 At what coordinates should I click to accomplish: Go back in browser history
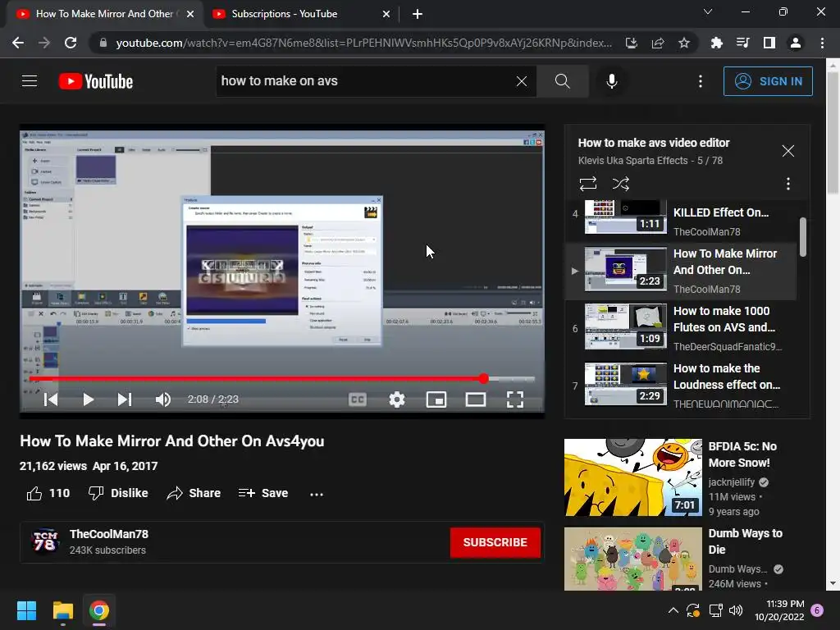pos(18,43)
